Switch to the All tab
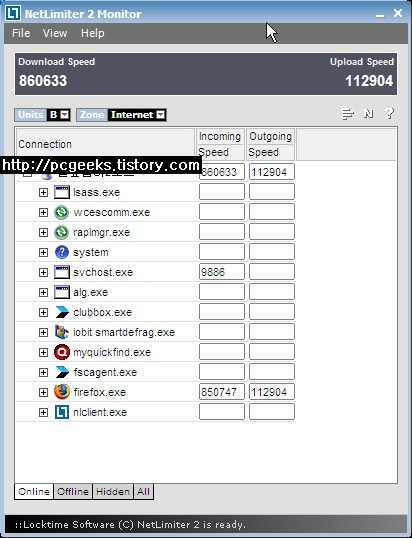412x538 pixels. (x=143, y=492)
